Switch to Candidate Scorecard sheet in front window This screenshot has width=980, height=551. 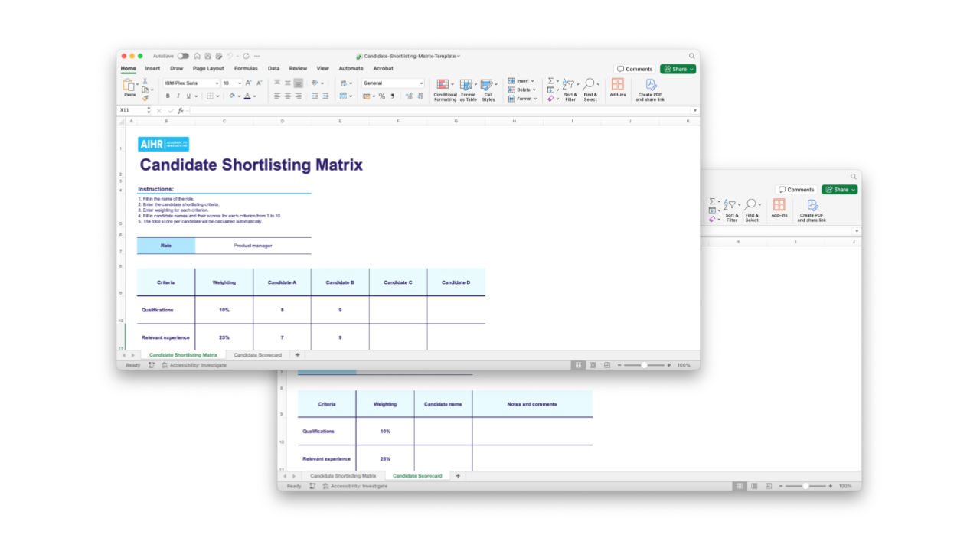[x=257, y=355]
